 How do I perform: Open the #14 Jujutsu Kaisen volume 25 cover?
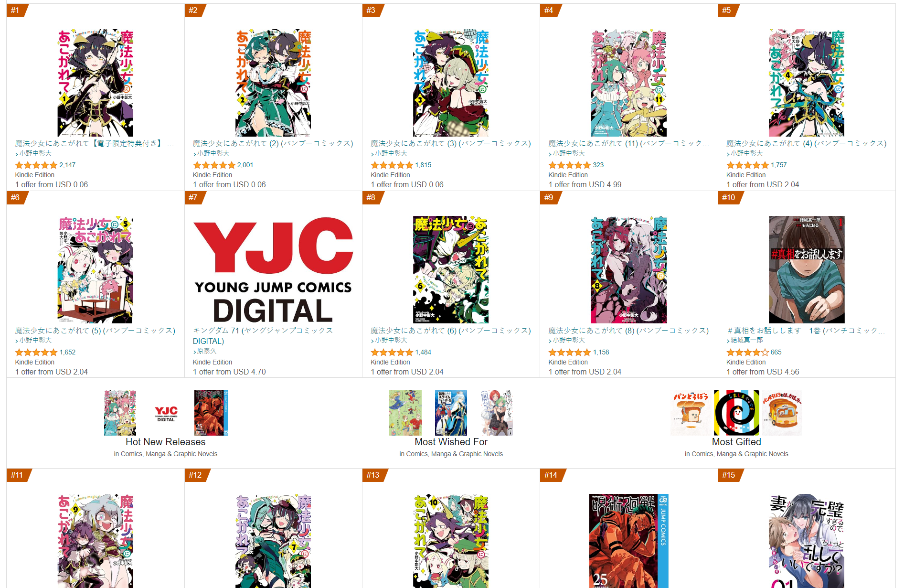(x=628, y=541)
